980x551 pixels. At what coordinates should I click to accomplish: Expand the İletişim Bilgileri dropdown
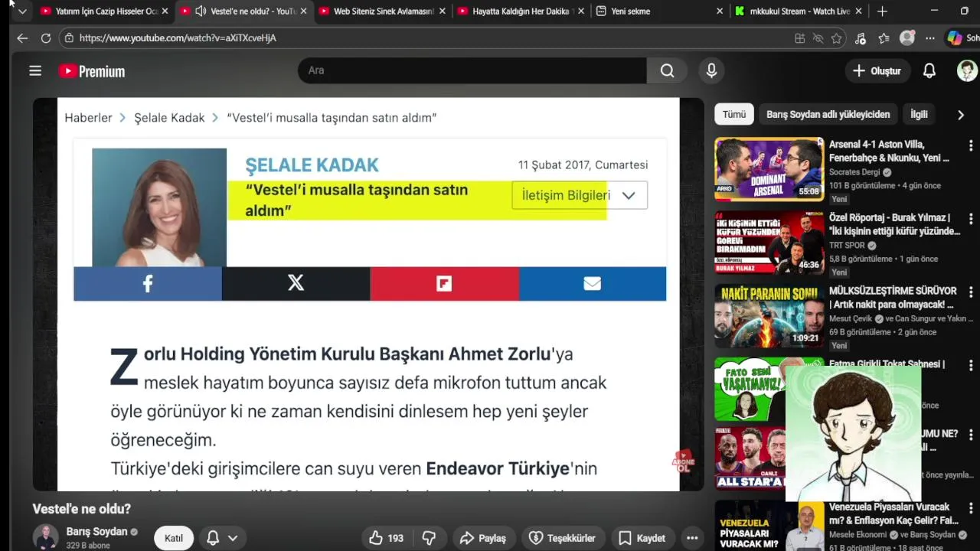click(580, 195)
